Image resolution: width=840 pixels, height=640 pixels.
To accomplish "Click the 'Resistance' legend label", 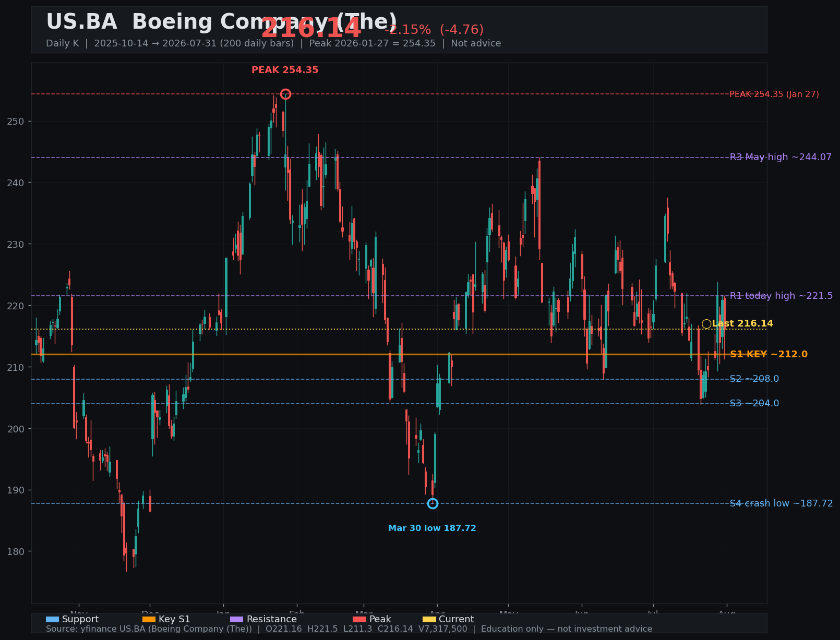I will click(271, 620).
